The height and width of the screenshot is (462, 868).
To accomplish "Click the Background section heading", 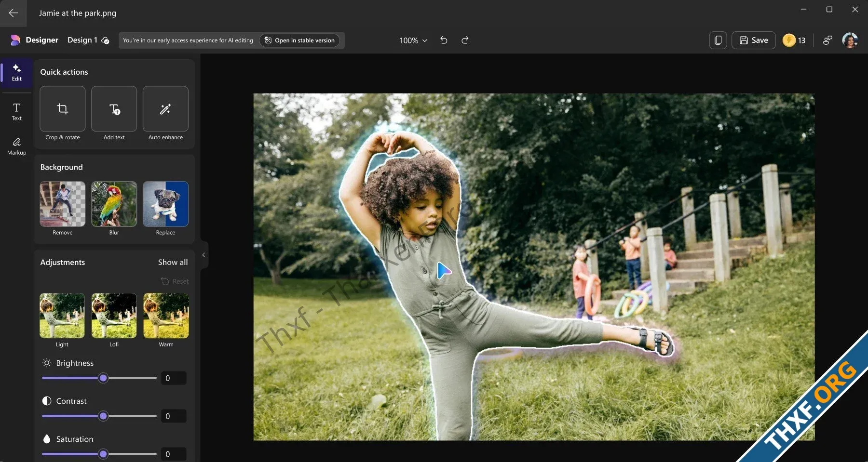I will (62, 167).
